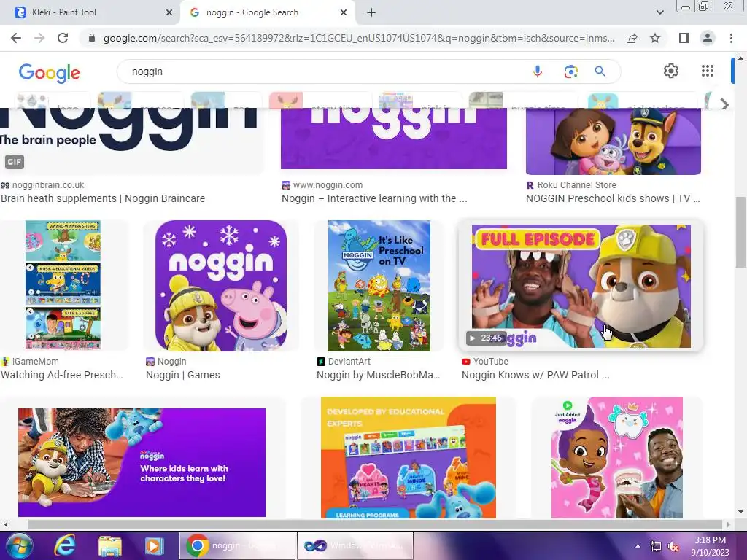
Task: Switch to Kleki - Paint Tool tab
Action: click(x=90, y=12)
